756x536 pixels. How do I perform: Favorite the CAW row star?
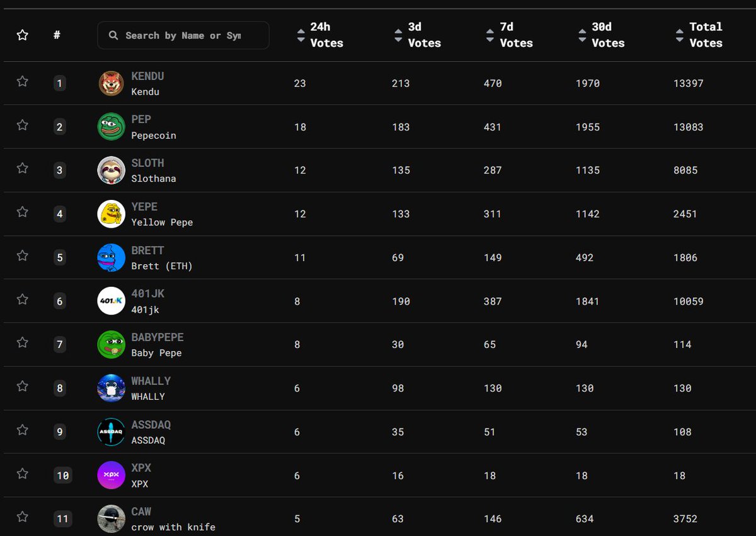23,517
